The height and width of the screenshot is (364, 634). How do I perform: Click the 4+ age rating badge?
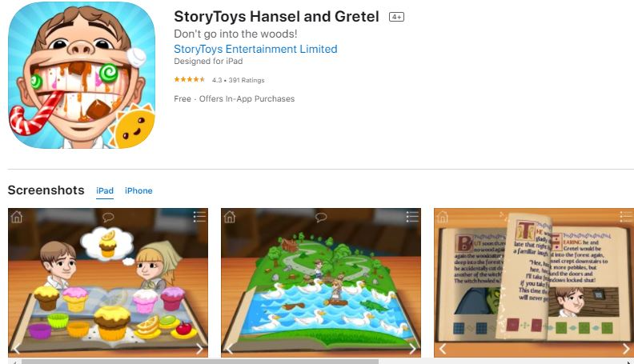point(397,17)
